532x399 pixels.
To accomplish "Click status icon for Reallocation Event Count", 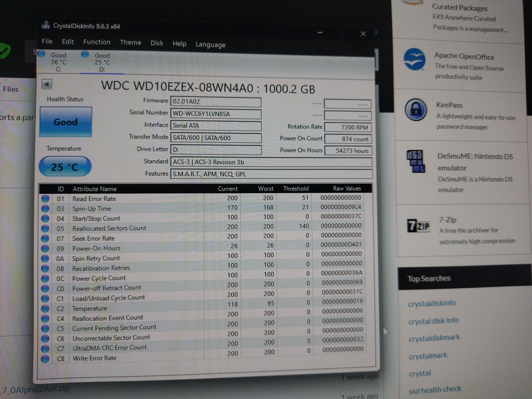I will 45,318.
